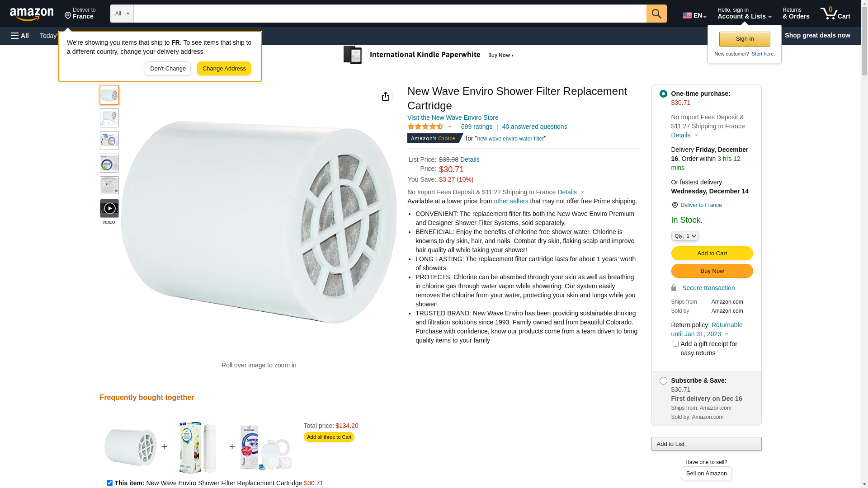
Task: Click the Amazon logo
Action: pos(32,14)
